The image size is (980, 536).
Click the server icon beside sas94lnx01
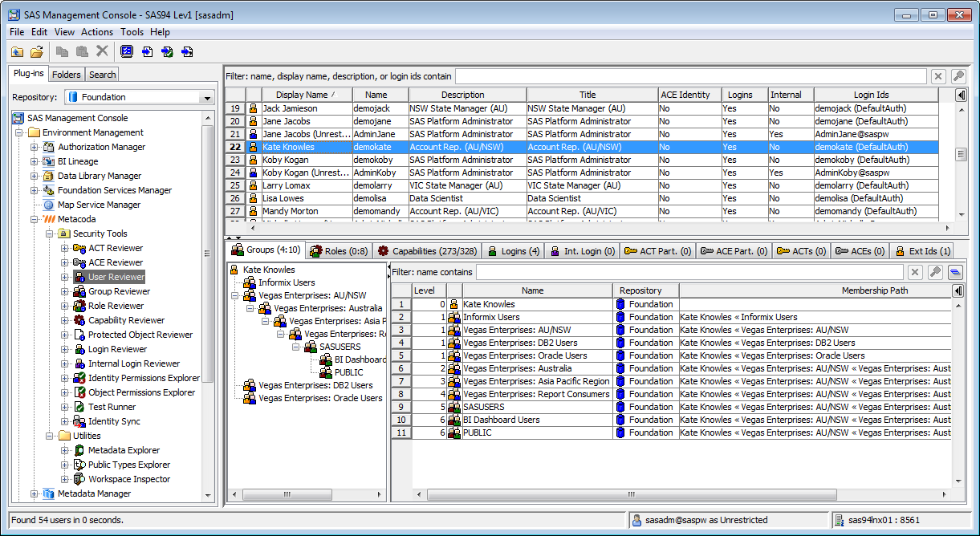[840, 520]
